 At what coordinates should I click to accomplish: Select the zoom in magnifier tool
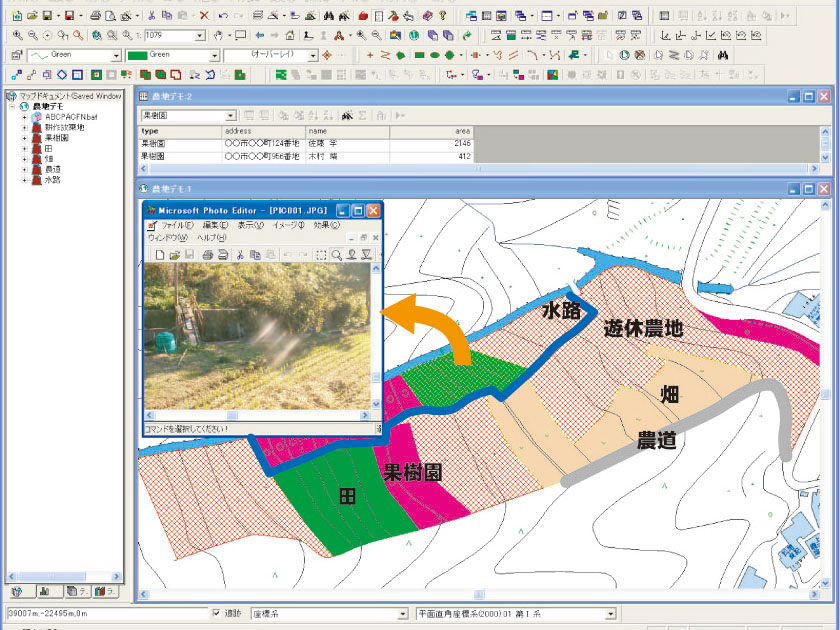(x=18, y=35)
